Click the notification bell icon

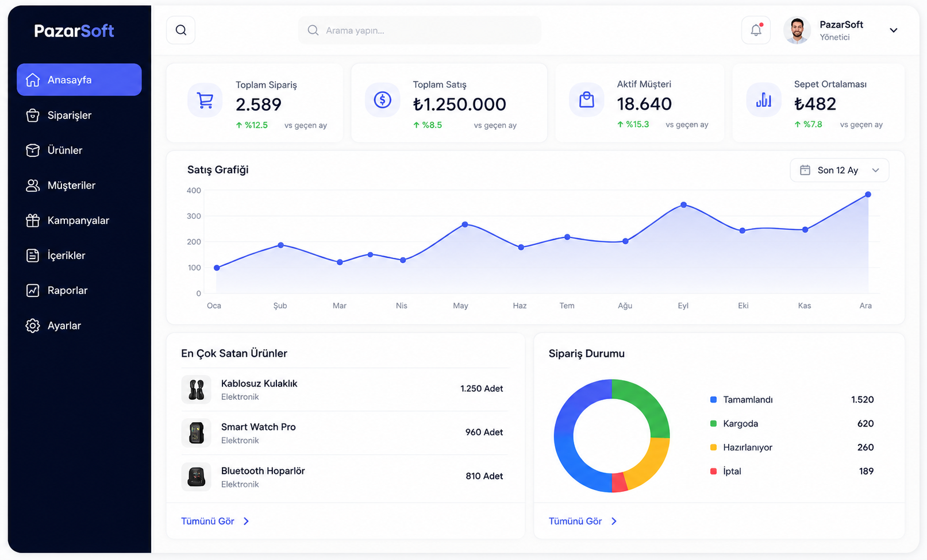(756, 30)
